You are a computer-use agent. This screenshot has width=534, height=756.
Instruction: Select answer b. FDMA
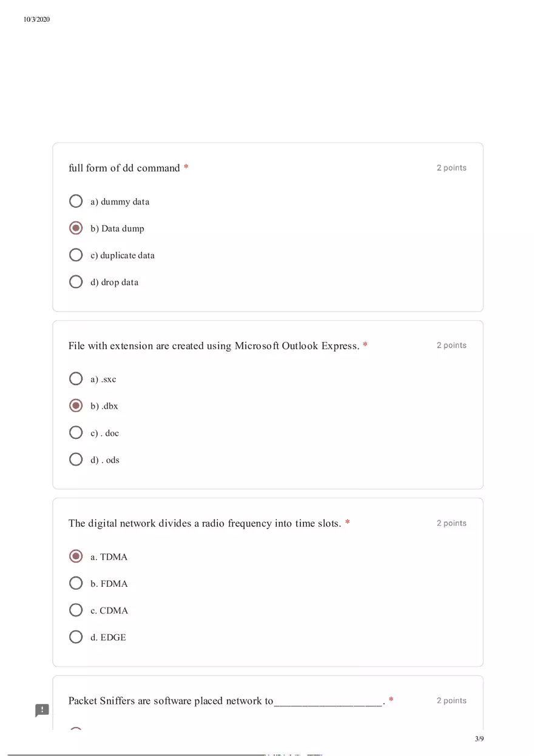pyautogui.click(x=76, y=583)
